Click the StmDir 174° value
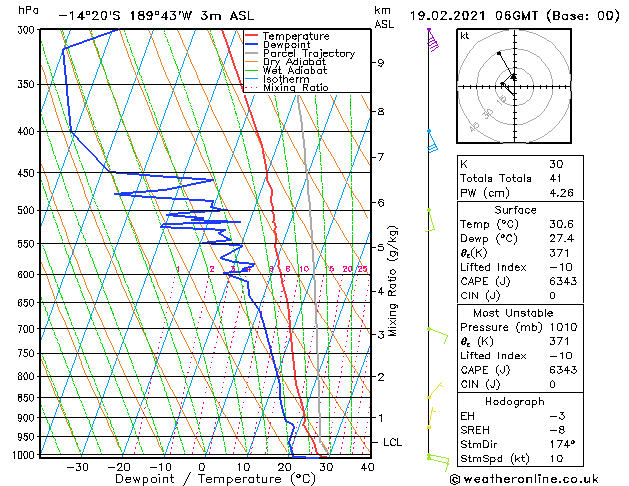Screen dimensions: 629x486 [x=563, y=444]
